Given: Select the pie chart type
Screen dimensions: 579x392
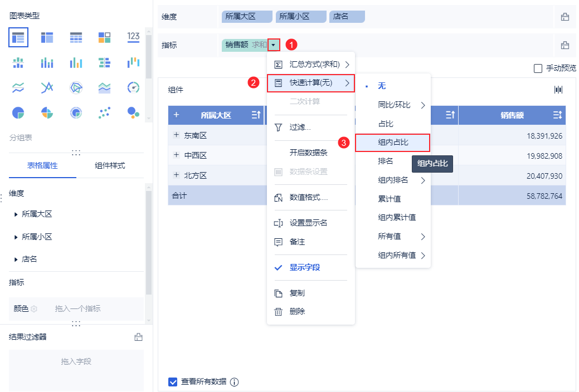Looking at the screenshot, I should tap(18, 112).
